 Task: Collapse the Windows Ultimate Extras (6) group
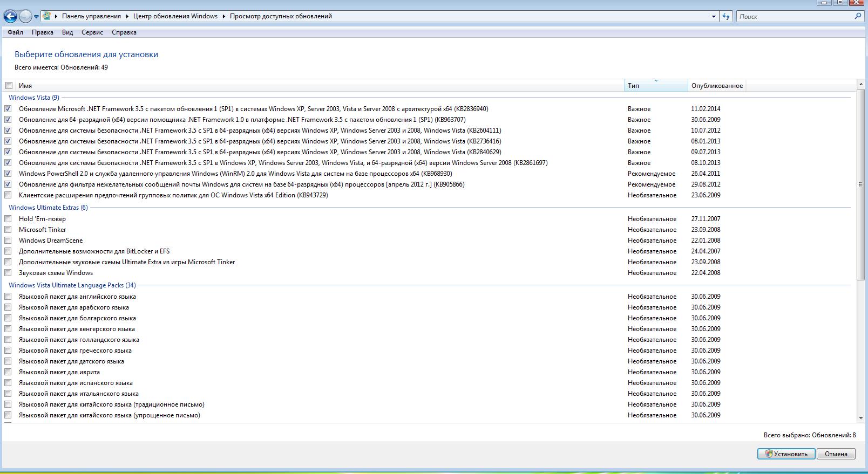pos(48,208)
